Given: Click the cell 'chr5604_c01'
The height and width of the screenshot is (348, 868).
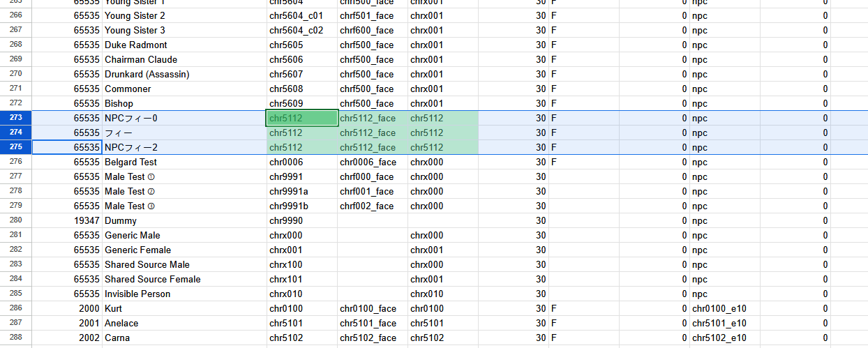Looking at the screenshot, I should pyautogui.click(x=302, y=15).
